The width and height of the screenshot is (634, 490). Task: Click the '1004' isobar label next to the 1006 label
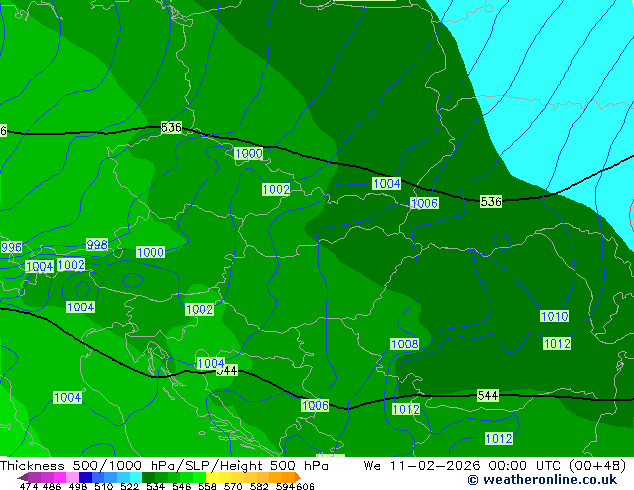[x=387, y=184]
